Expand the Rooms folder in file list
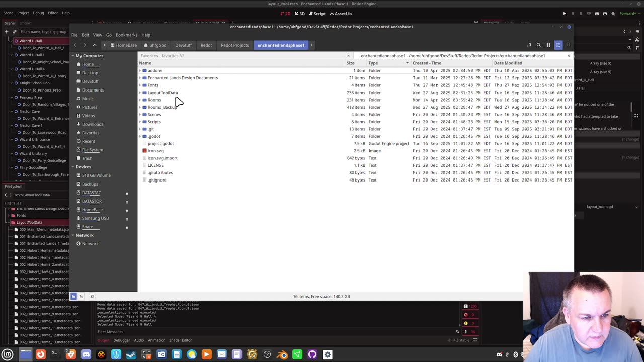Viewport: 644px width, 362px height. [x=140, y=100]
